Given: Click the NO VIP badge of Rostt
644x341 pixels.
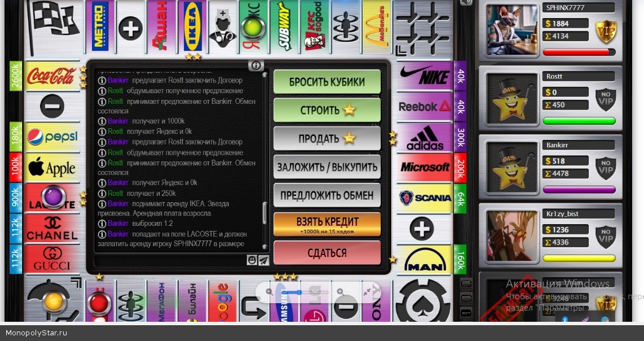Looking at the screenshot, I should [x=606, y=99].
